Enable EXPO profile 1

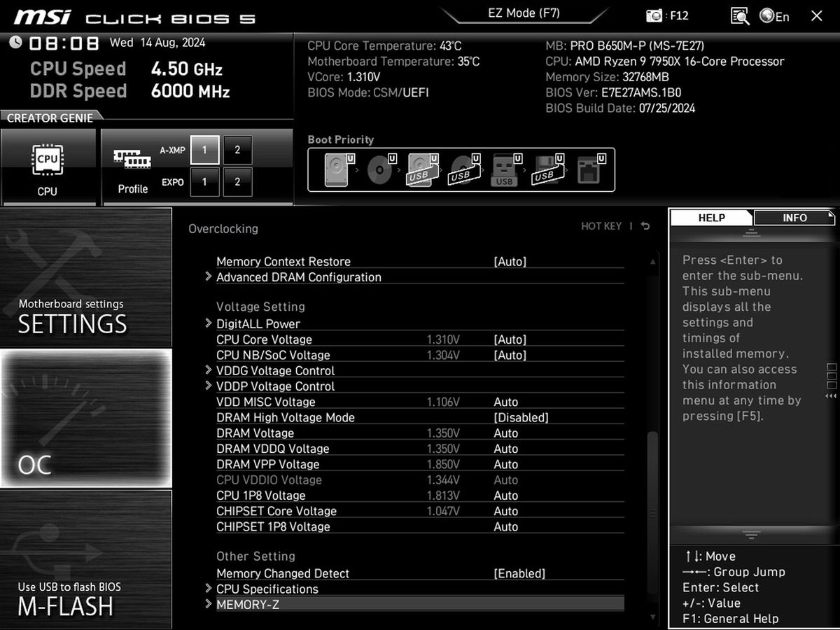tap(204, 181)
